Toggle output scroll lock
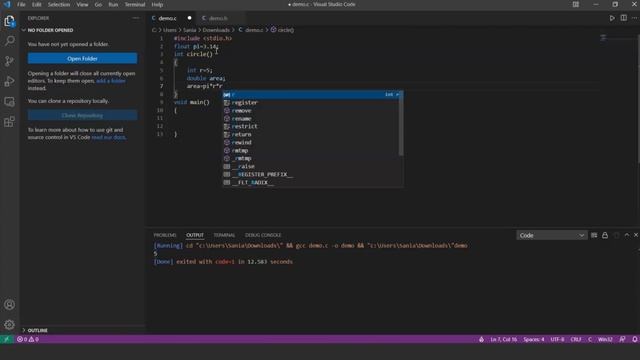Screen dimensions: 640x360 [x=605, y=235]
